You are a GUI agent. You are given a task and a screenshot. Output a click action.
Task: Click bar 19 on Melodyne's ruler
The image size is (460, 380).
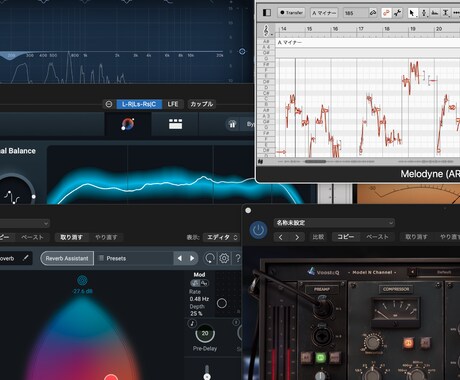tap(413, 29)
